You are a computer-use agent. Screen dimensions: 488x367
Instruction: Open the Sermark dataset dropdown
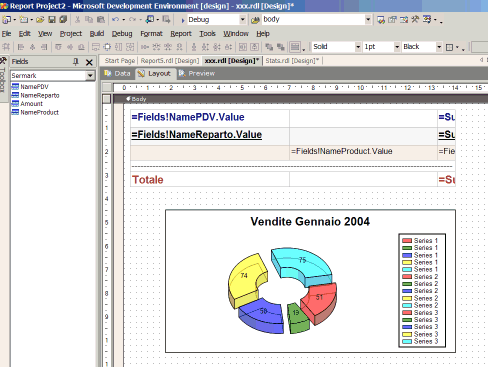(90, 76)
